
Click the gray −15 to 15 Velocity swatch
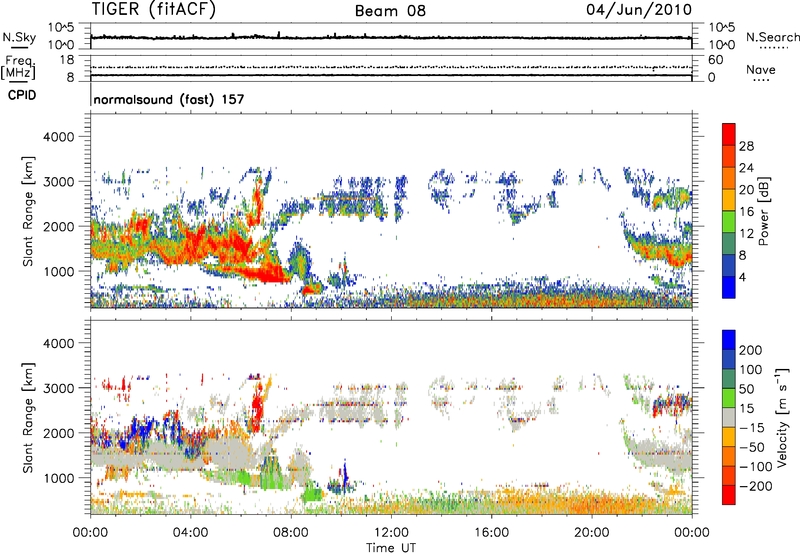[x=729, y=417]
